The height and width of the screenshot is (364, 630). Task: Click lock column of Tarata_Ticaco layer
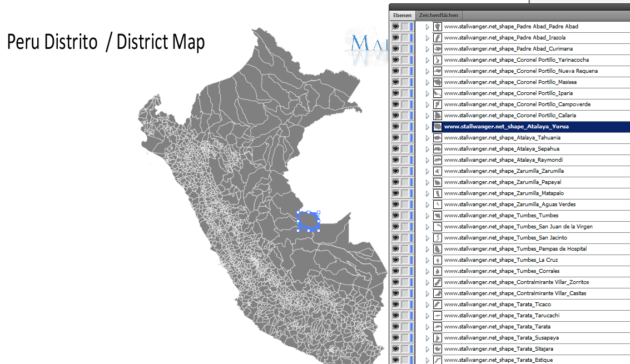(x=405, y=305)
